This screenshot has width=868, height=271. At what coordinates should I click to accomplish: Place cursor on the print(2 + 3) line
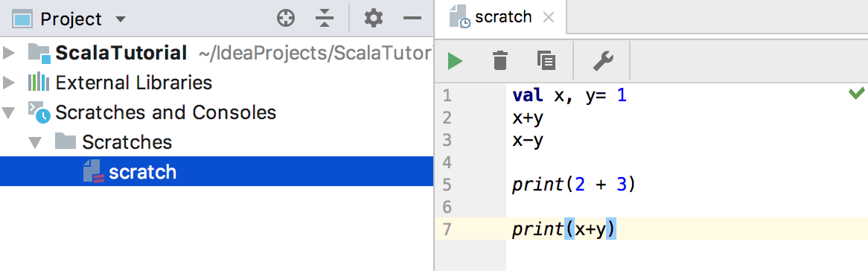[573, 185]
